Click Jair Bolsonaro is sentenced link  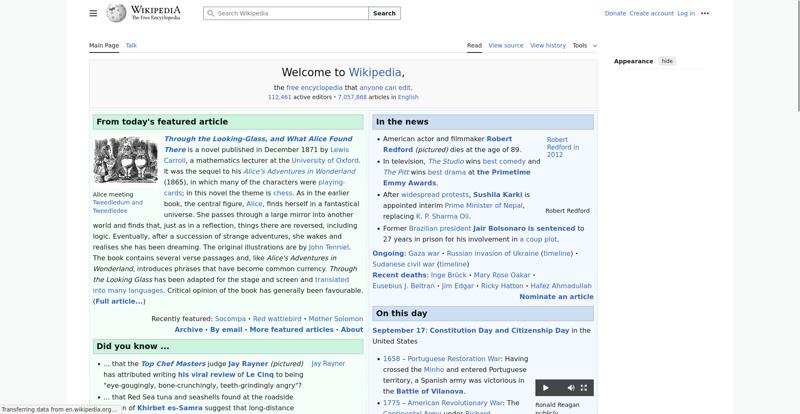click(524, 229)
